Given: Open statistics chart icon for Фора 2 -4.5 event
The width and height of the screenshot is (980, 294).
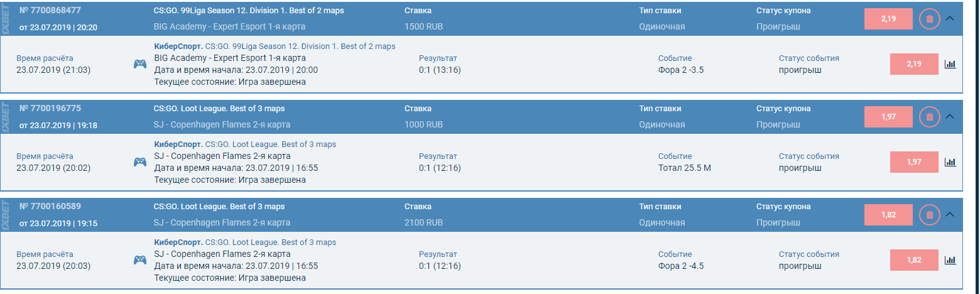Looking at the screenshot, I should click(x=950, y=260).
